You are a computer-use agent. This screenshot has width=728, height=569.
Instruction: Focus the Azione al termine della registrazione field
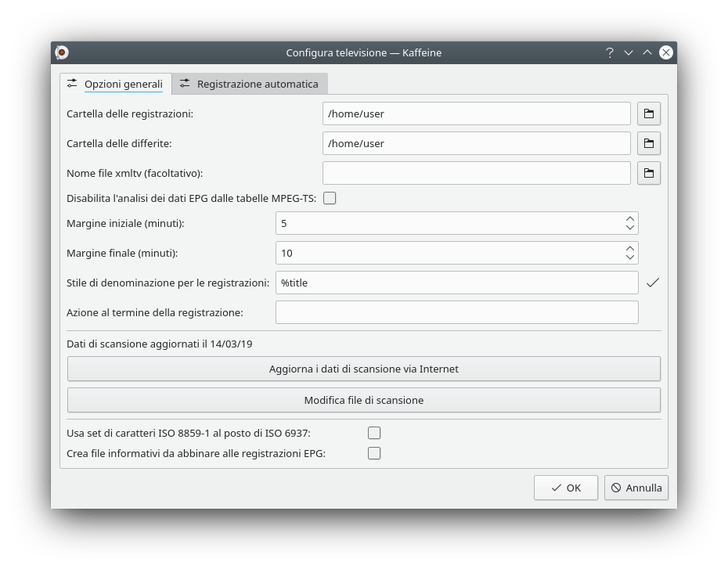click(x=457, y=312)
